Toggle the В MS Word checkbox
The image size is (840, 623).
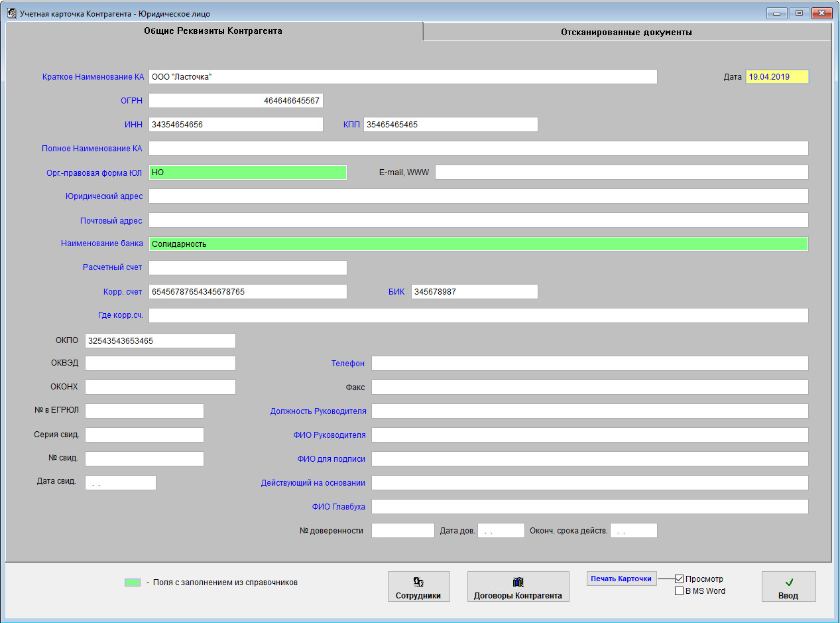(679, 591)
